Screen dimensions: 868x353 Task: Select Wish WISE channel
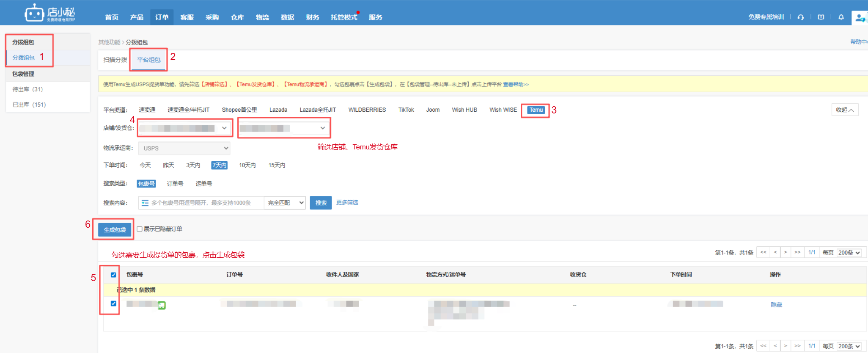(503, 110)
